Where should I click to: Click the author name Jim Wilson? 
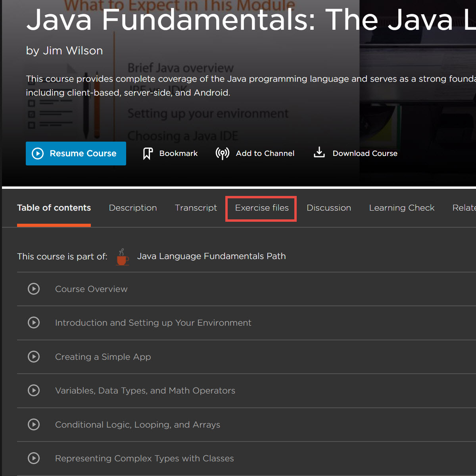(73, 51)
